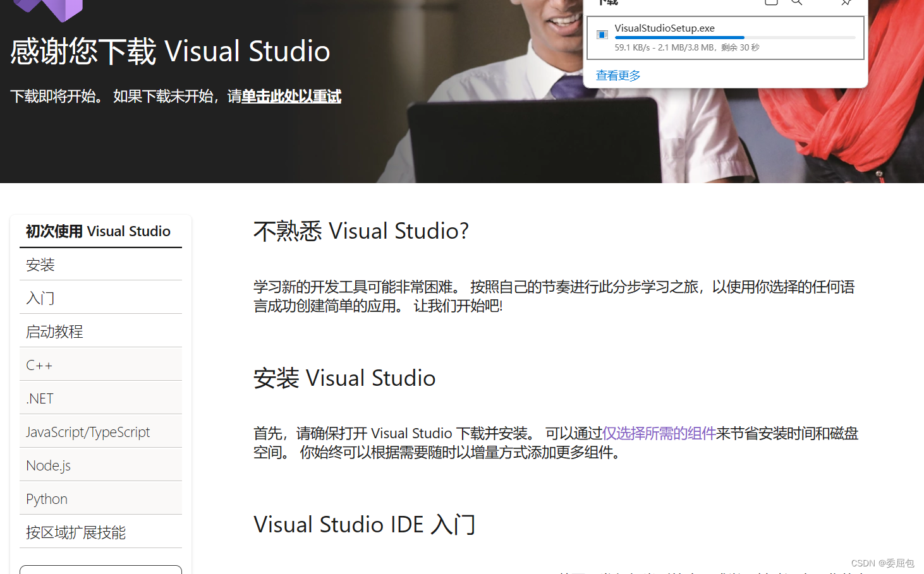Select the C++ sidebar entry

[39, 364]
